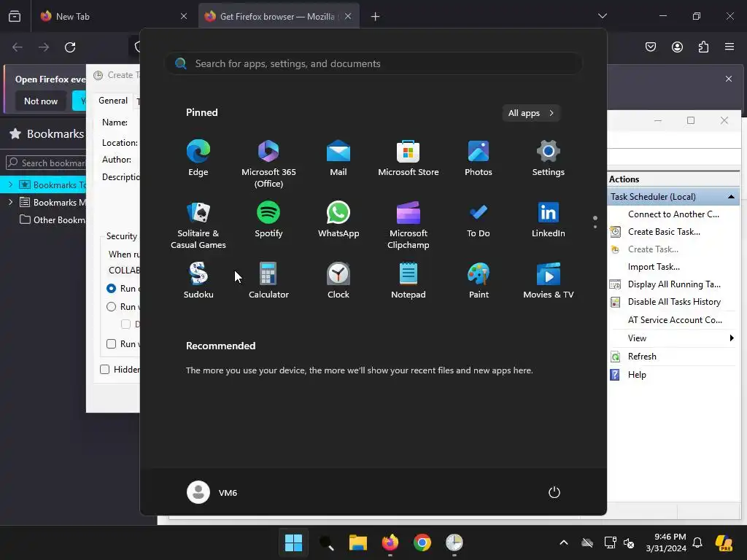Open the Calculator app
The height and width of the screenshot is (560, 747).
click(268, 281)
